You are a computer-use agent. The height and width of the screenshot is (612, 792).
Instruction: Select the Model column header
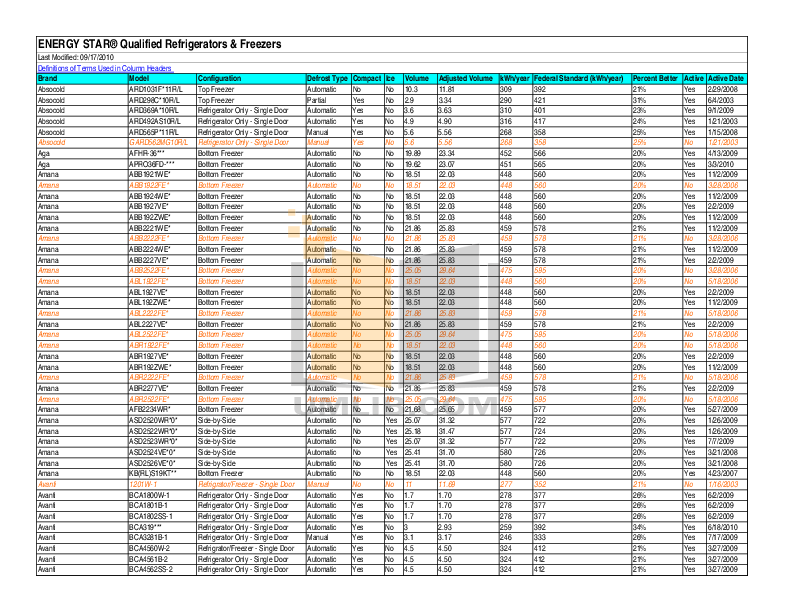point(139,78)
